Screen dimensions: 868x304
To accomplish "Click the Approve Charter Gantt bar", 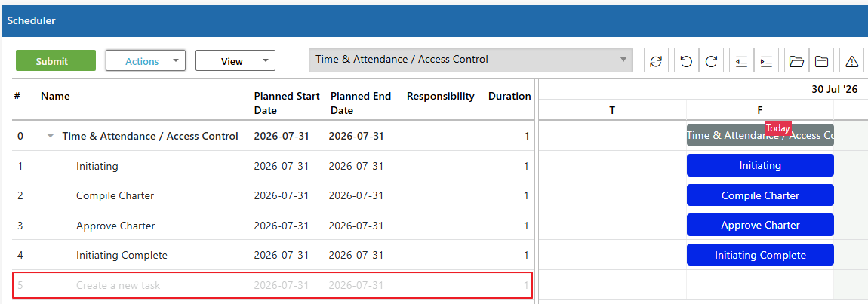I will point(760,225).
